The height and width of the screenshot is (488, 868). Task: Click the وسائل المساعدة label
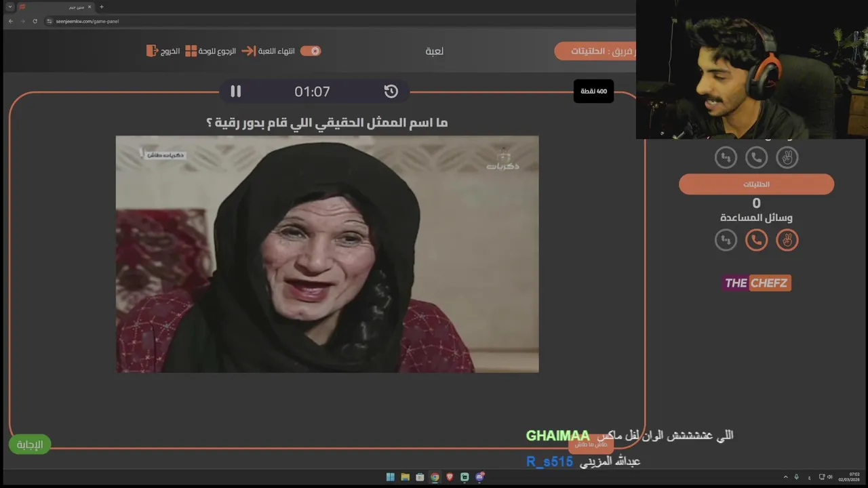click(x=756, y=218)
